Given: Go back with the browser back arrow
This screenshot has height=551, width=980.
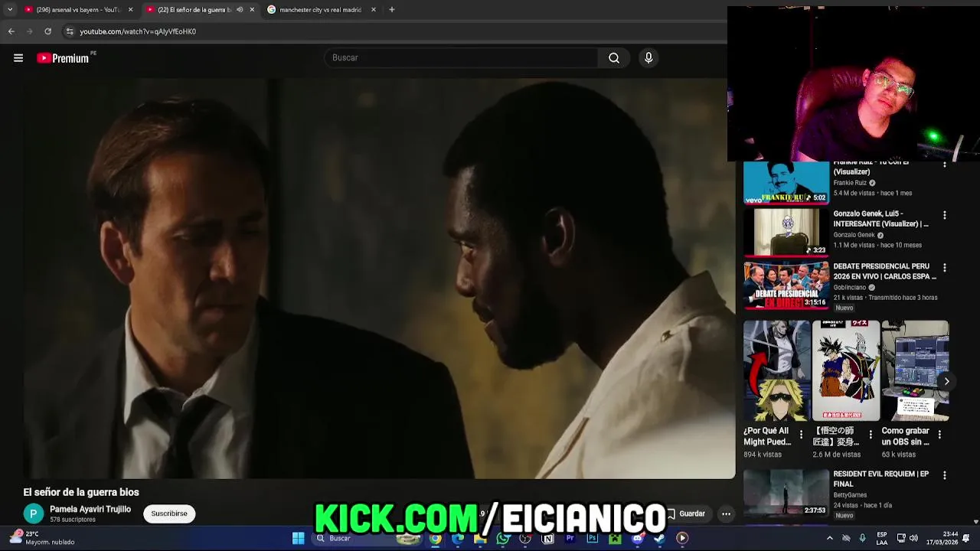Looking at the screenshot, I should pos(11,31).
